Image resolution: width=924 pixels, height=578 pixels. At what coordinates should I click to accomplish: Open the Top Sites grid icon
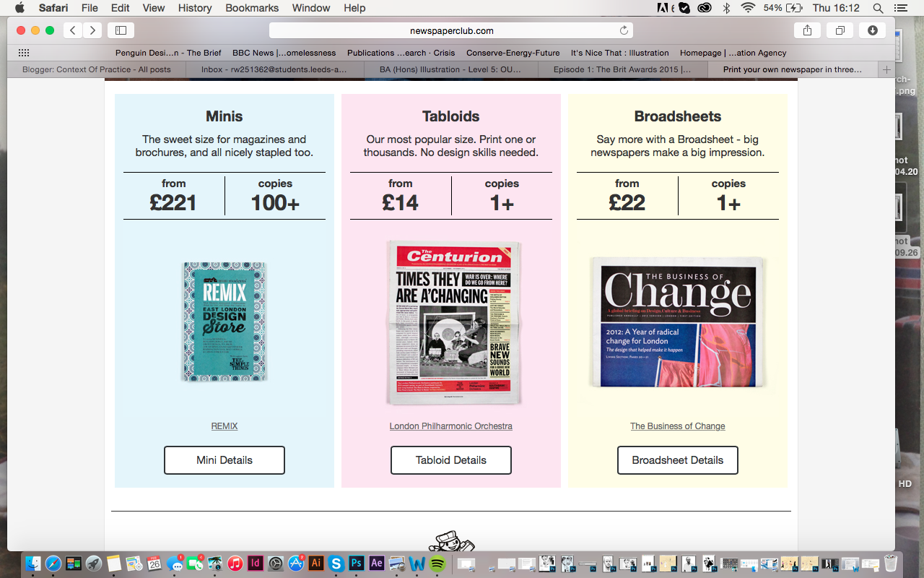[24, 53]
